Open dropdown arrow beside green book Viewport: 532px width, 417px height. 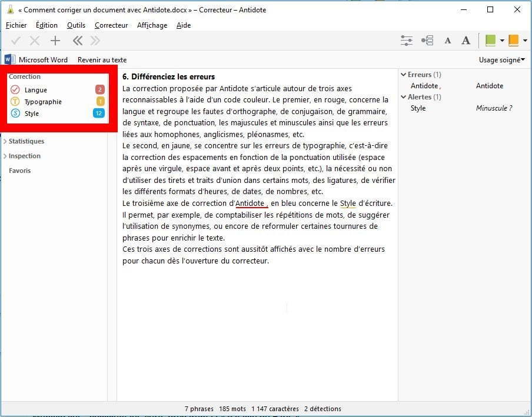(502, 41)
